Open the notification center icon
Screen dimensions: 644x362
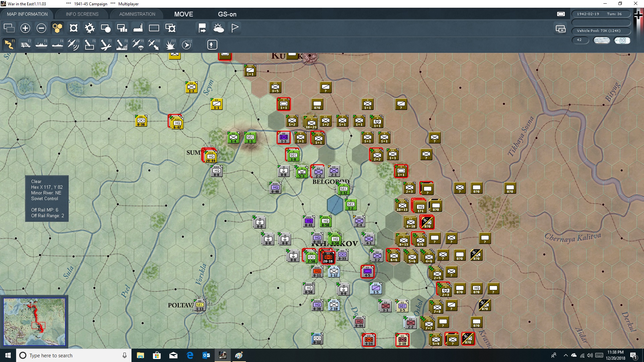(x=634, y=355)
